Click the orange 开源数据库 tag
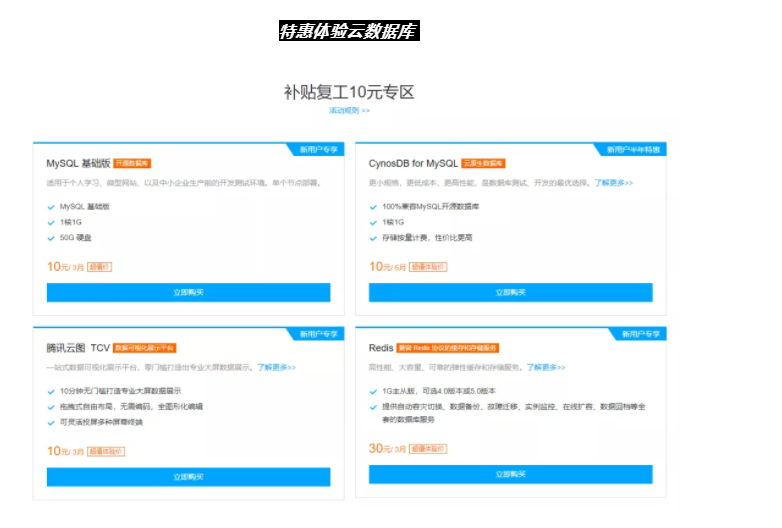Image resolution: width=782 pixels, height=528 pixels. [132, 164]
